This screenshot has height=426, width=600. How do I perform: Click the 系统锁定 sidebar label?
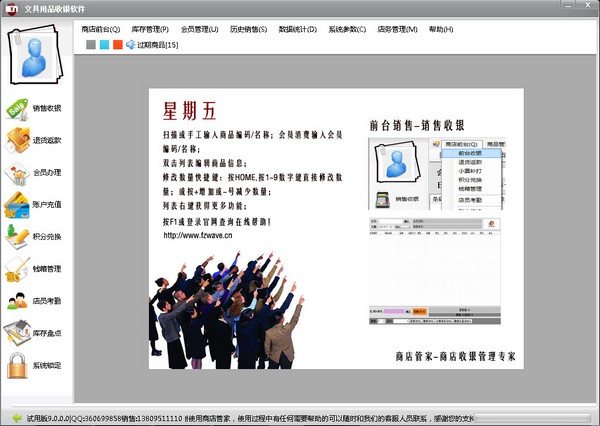pyautogui.click(x=47, y=366)
